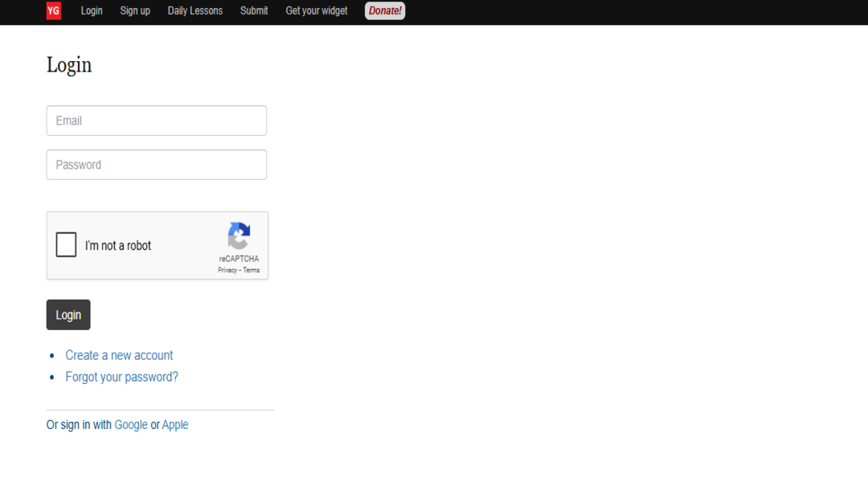This screenshot has width=868, height=482.
Task: Follow the Create a new account link
Action: [x=119, y=355]
